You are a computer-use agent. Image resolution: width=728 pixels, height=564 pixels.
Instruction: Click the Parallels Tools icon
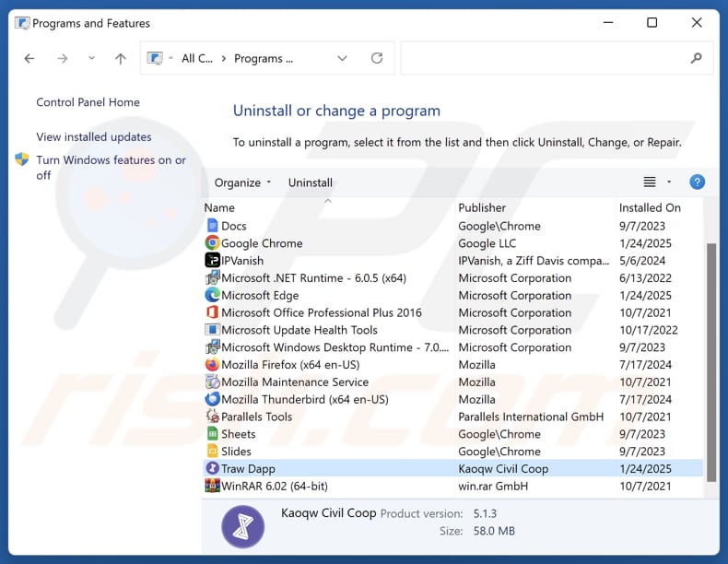click(x=212, y=417)
